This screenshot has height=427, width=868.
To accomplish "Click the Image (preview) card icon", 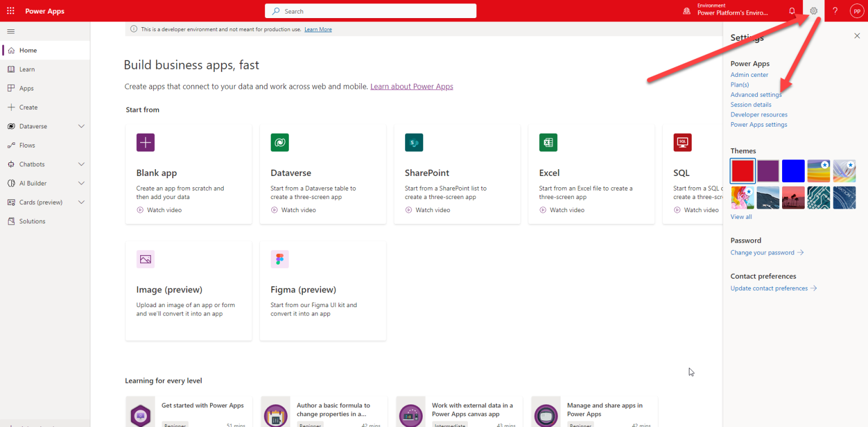I will coord(145,259).
